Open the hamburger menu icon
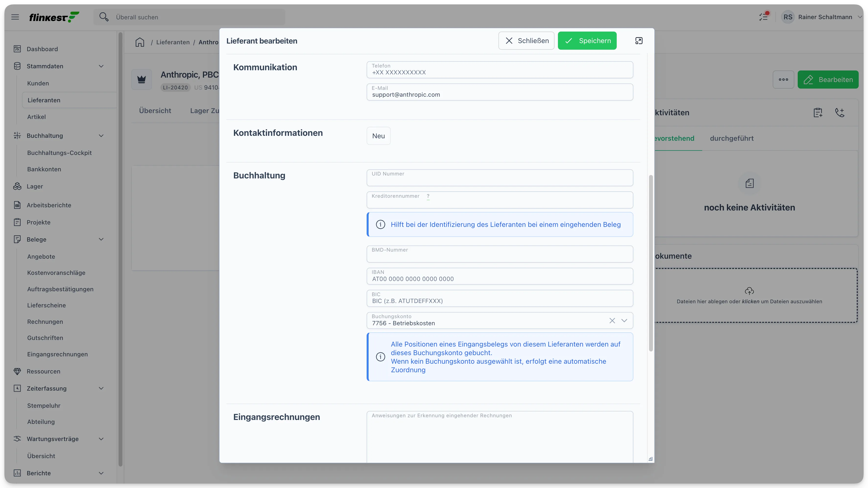Image resolution: width=868 pixels, height=488 pixels. pos(15,17)
